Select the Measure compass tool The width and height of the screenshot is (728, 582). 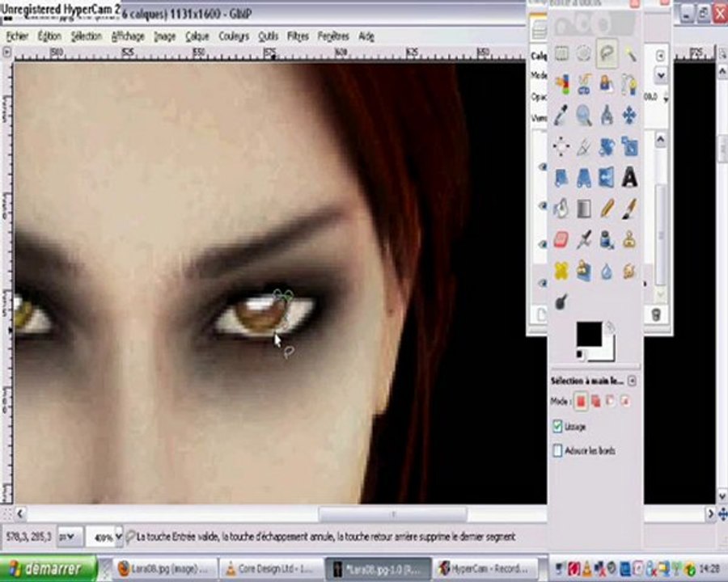tap(607, 116)
